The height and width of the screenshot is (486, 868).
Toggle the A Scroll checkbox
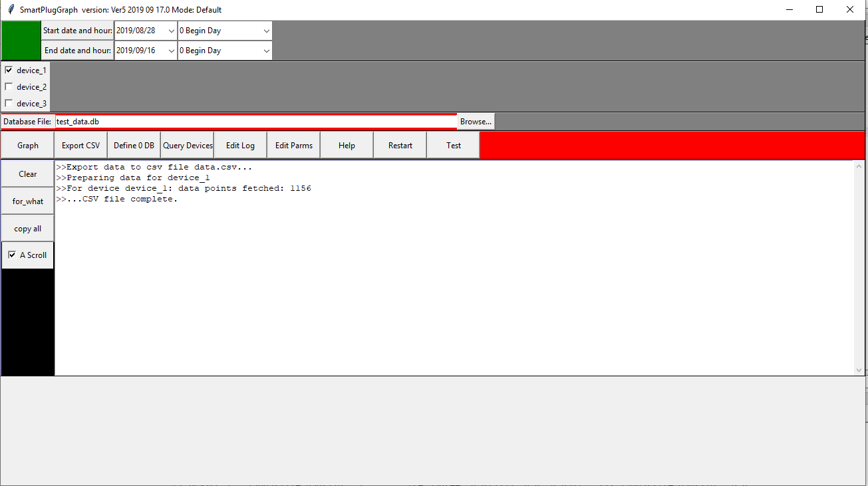pyautogui.click(x=12, y=255)
